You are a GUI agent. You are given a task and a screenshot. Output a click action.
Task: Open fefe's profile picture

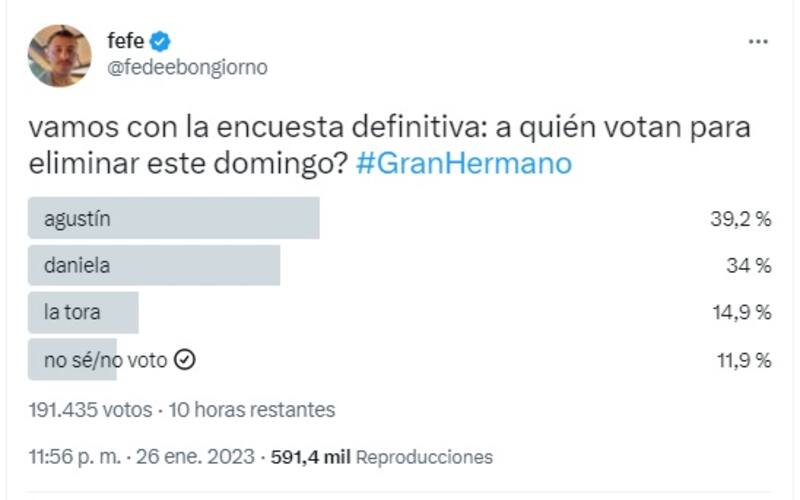[x=60, y=55]
